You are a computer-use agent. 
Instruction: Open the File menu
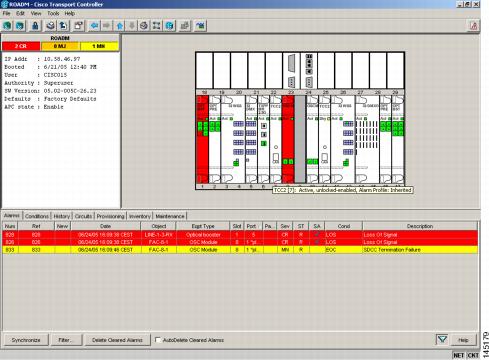click(7, 13)
